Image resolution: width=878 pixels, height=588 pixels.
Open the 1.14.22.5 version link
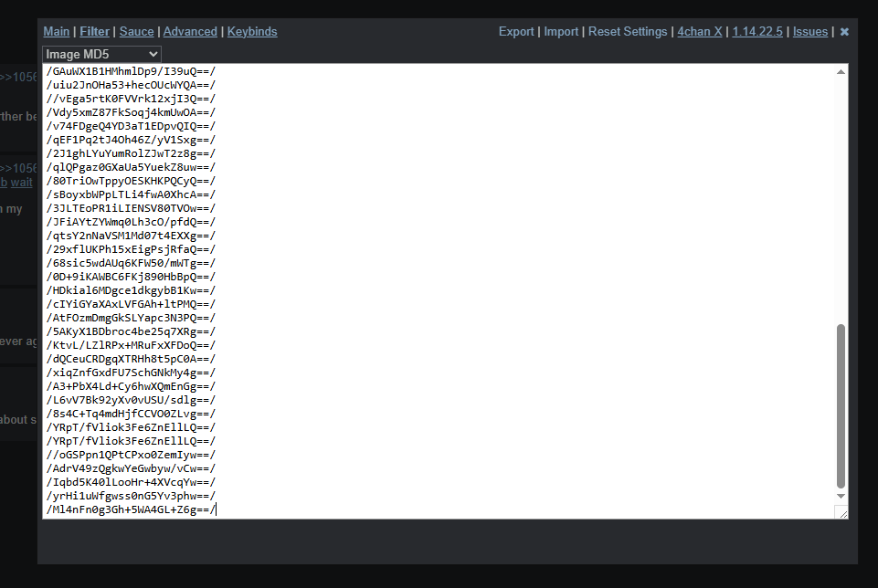click(757, 32)
